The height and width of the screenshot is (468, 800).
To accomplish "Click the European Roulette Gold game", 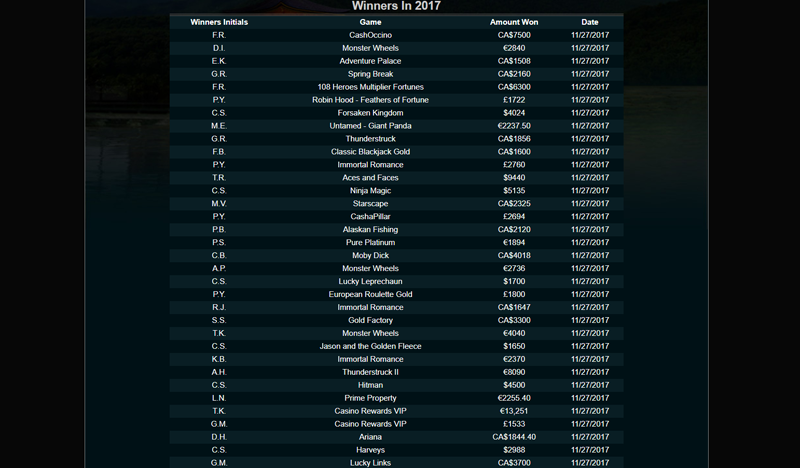I will click(x=370, y=295).
